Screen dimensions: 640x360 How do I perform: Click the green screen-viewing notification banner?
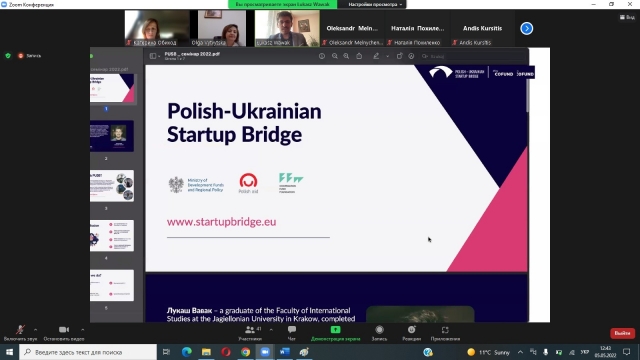point(282,4)
